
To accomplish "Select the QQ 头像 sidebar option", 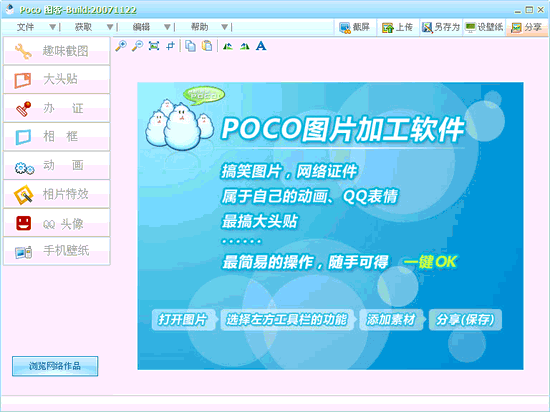I will coord(56,223).
